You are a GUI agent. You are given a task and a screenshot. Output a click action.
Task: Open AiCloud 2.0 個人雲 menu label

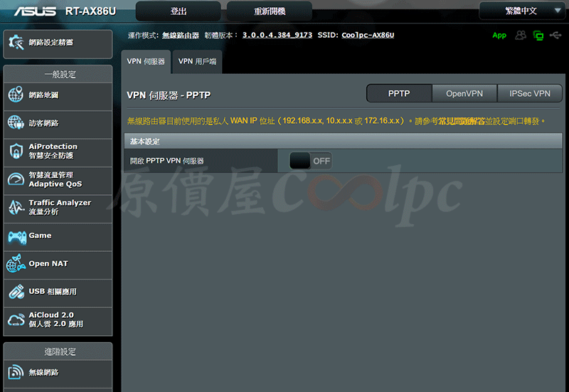56,319
